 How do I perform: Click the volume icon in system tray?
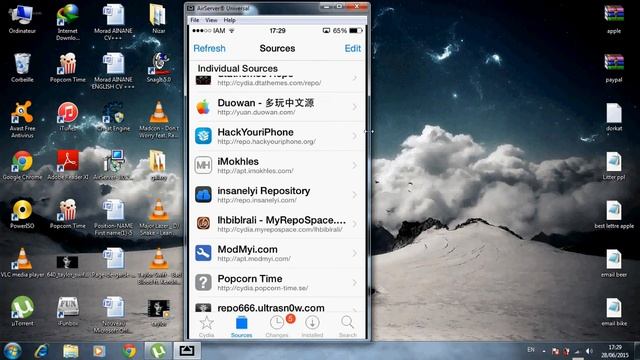tap(589, 351)
